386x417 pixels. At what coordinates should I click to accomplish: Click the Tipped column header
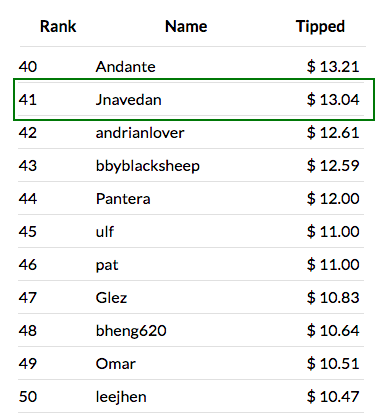point(320,27)
